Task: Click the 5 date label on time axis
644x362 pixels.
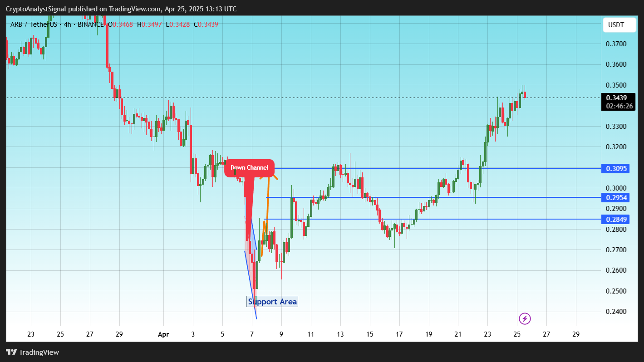Action: click(222, 334)
